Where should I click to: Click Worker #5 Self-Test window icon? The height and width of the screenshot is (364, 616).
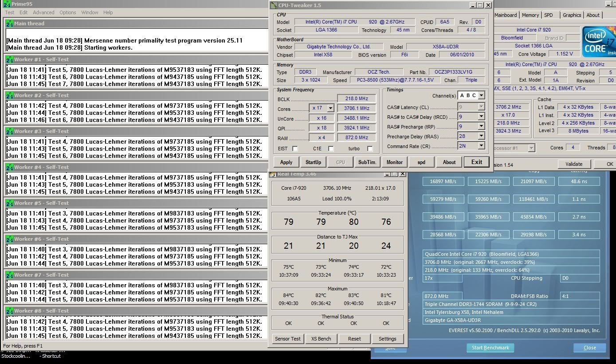click(x=9, y=203)
